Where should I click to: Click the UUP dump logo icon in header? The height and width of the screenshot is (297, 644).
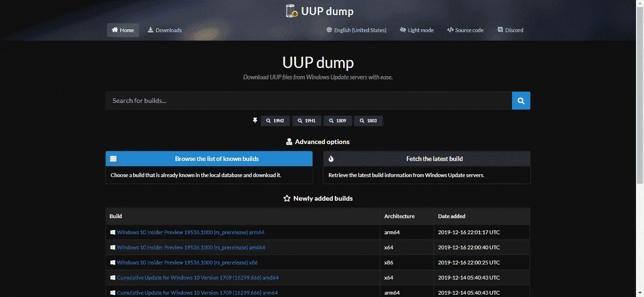click(292, 11)
